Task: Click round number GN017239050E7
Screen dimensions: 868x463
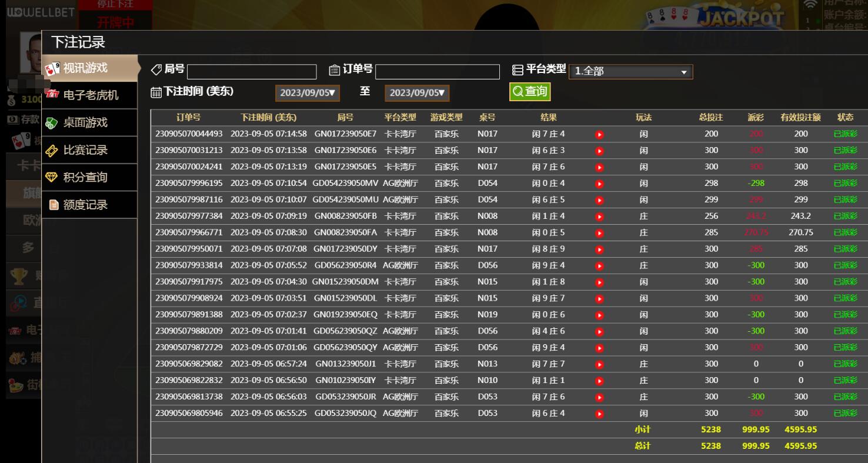Action: [345, 134]
